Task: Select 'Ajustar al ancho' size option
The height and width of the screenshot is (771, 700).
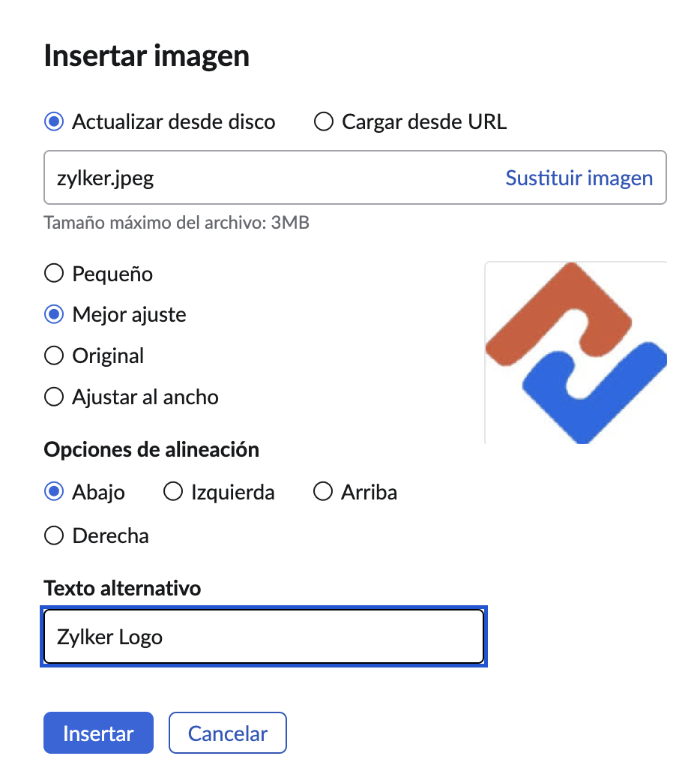Action: [x=54, y=396]
